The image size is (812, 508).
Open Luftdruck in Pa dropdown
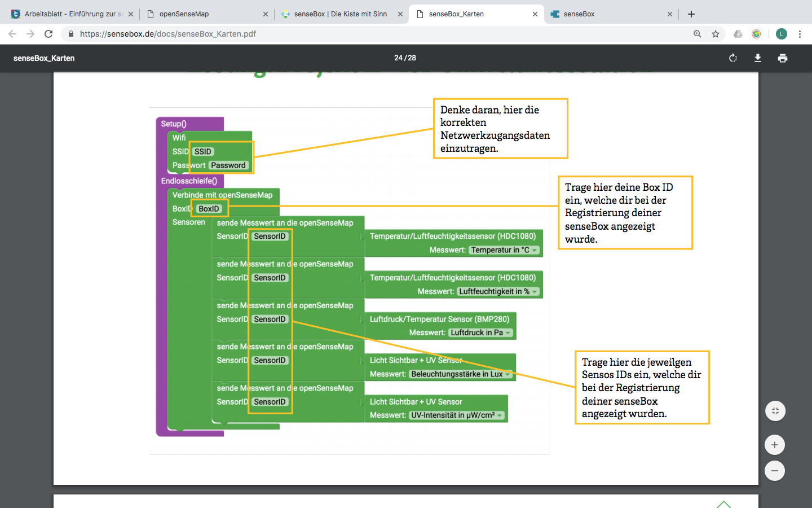481,332
